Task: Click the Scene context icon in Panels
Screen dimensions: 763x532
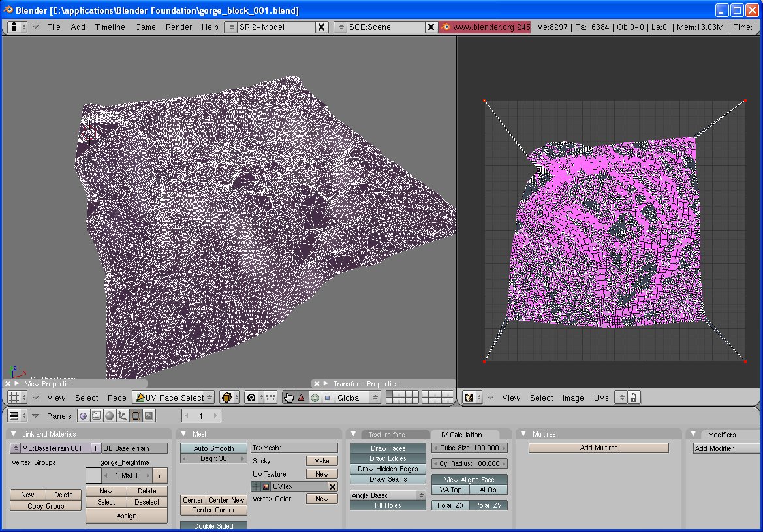Action: (x=149, y=416)
